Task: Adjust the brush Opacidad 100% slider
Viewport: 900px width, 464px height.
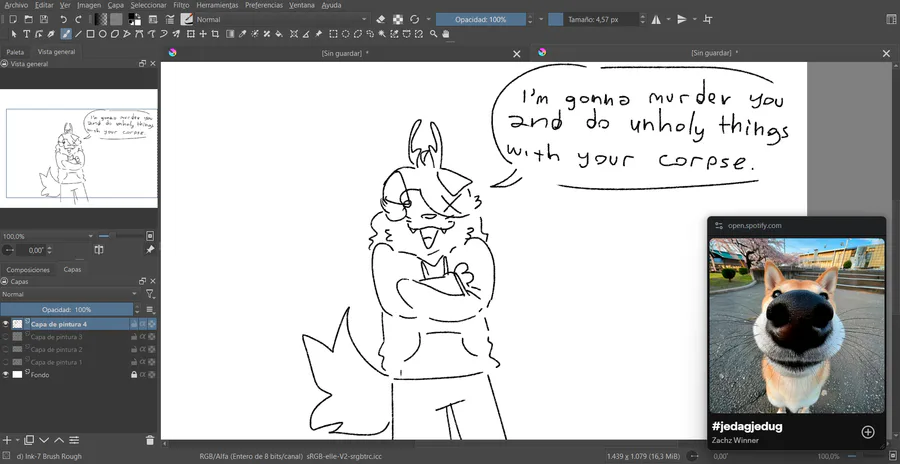Action: (x=480, y=20)
